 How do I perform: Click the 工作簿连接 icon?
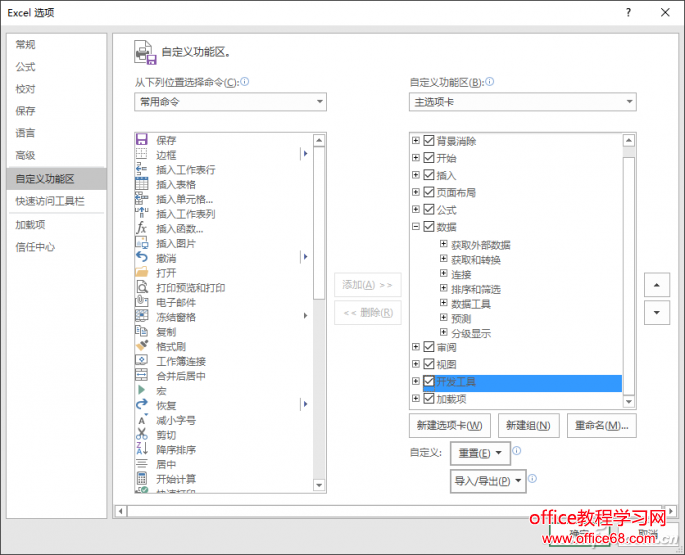pyautogui.click(x=142, y=360)
